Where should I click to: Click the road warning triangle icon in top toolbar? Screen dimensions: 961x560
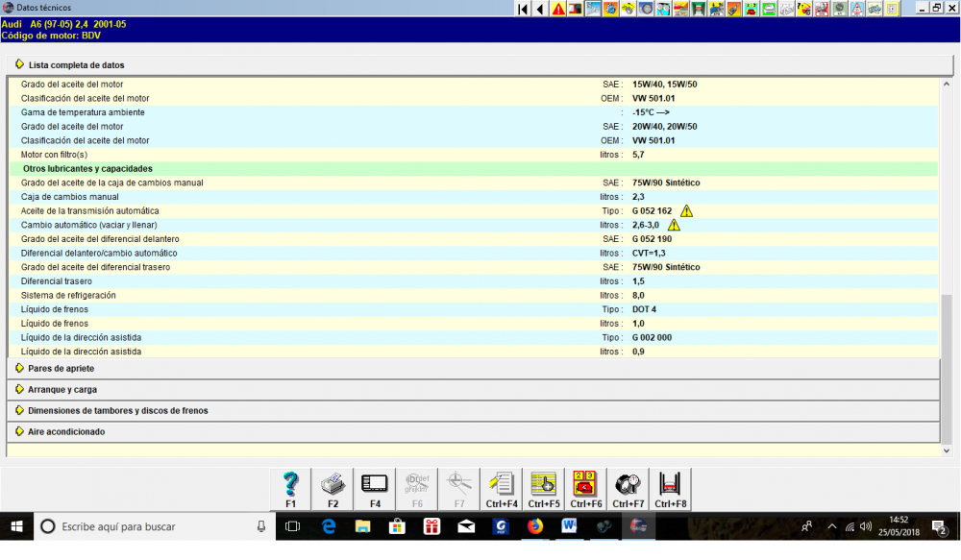pos(857,9)
